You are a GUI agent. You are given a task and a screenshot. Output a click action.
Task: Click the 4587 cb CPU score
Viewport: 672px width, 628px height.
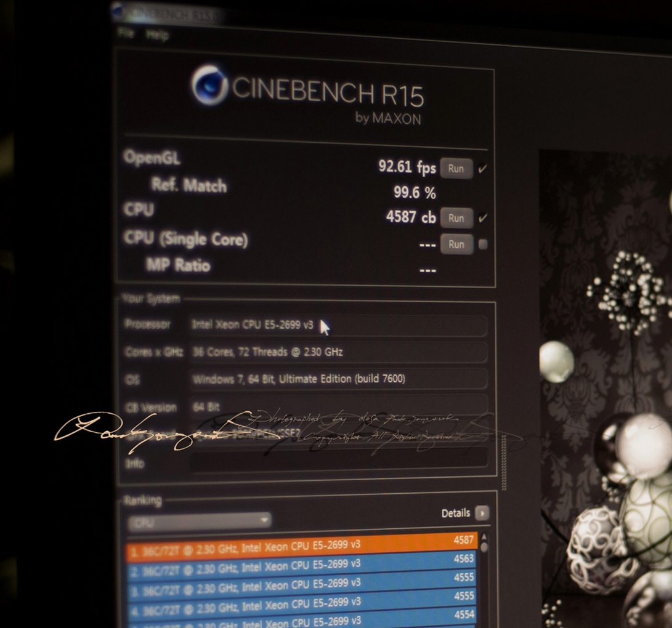click(411, 217)
